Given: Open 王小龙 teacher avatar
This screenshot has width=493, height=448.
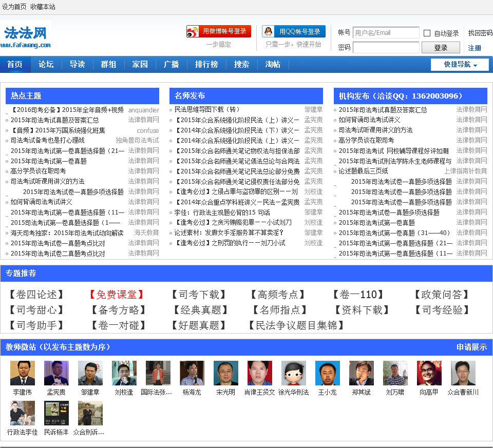Looking at the screenshot, I should [328, 373].
